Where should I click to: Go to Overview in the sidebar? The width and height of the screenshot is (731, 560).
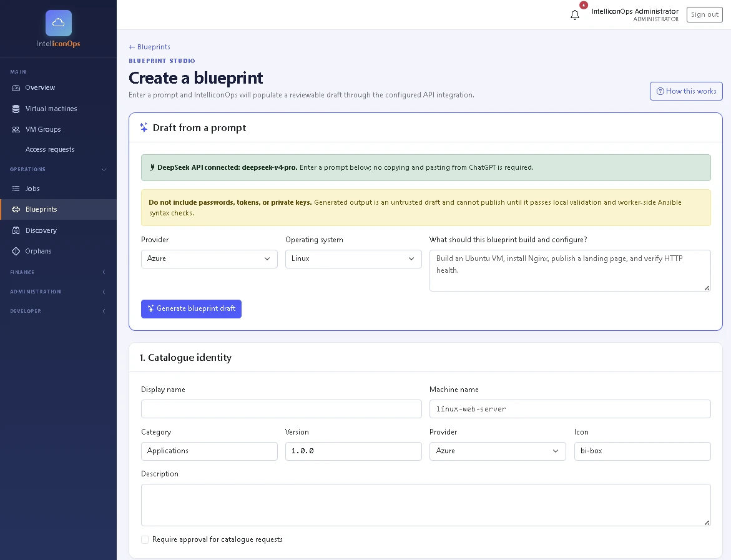click(x=58, y=87)
